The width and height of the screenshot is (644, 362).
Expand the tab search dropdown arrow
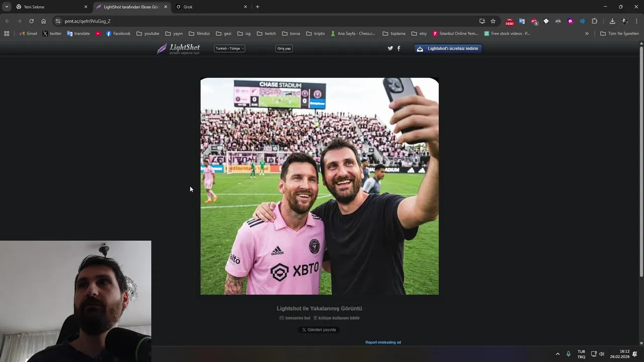tap(7, 7)
